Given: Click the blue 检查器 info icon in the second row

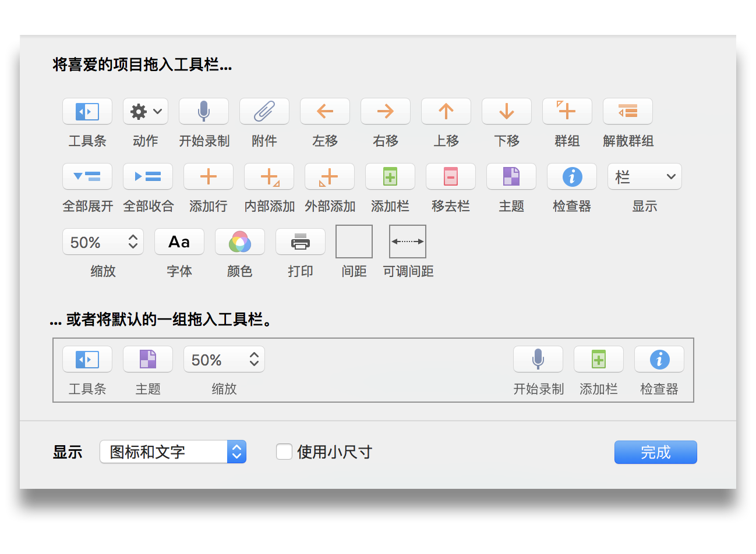Looking at the screenshot, I should 572,176.
